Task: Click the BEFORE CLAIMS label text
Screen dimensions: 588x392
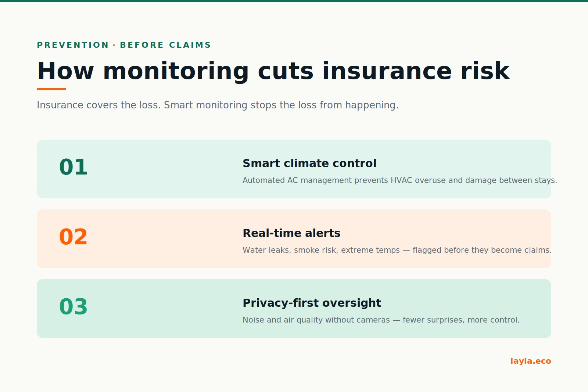Action: coord(165,45)
